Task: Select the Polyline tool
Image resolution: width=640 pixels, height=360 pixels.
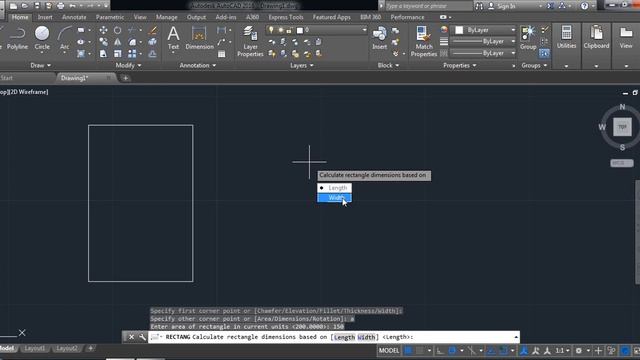Action: 17,38
